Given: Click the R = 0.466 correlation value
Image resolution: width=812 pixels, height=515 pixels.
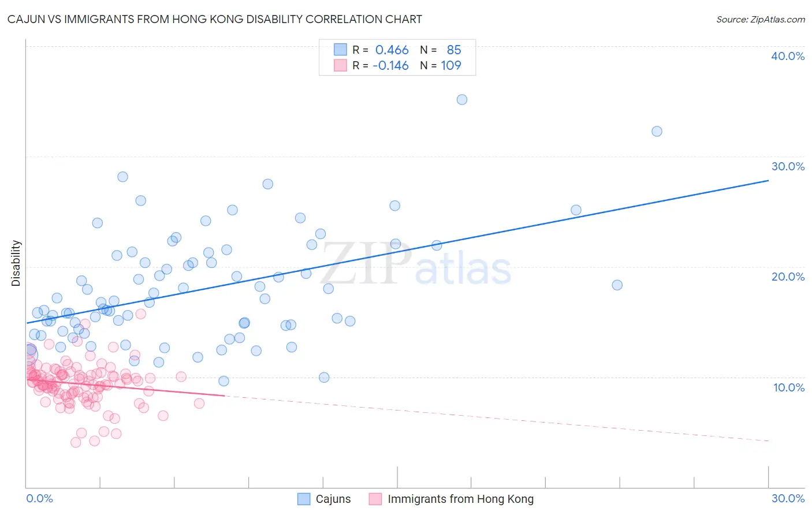Looking at the screenshot, I should 381,50.
